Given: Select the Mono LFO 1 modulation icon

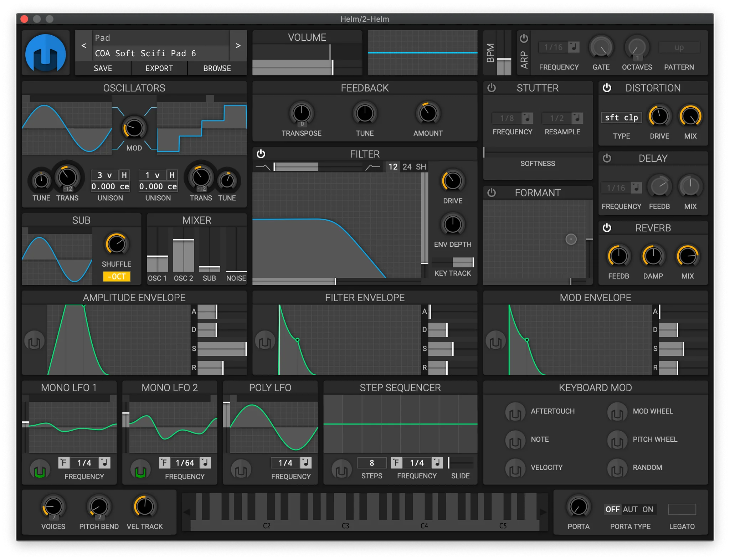Looking at the screenshot, I should tap(39, 469).
